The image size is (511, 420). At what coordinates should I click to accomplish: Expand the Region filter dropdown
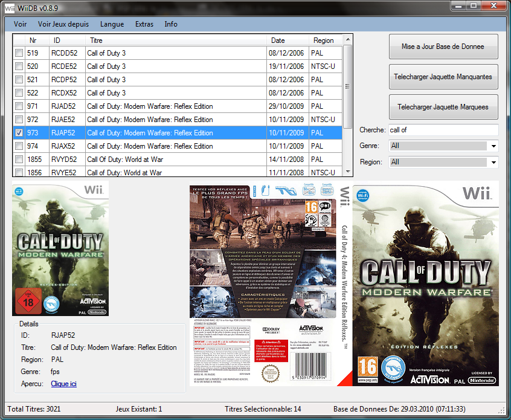coord(493,162)
